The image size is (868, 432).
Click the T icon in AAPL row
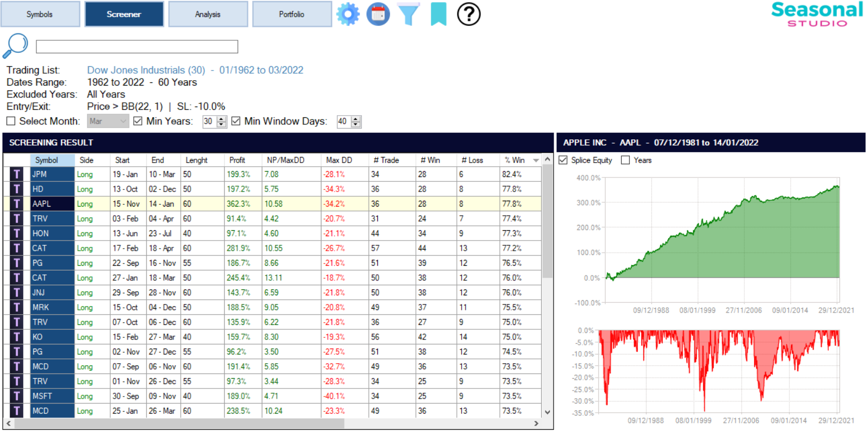tap(17, 204)
